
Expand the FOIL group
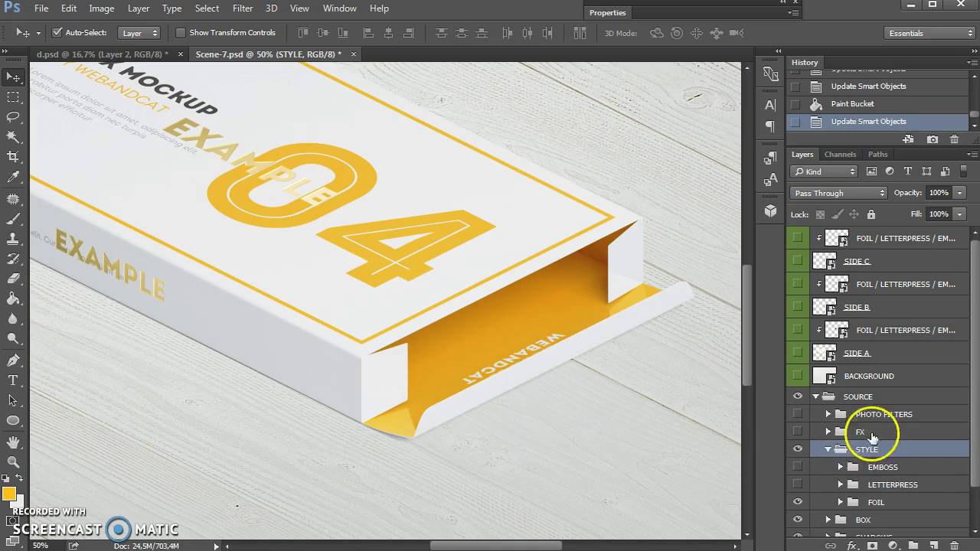tap(840, 502)
